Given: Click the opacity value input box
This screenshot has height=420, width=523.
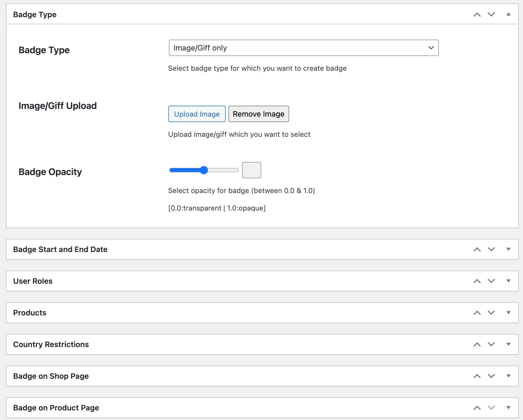Looking at the screenshot, I should [x=251, y=170].
